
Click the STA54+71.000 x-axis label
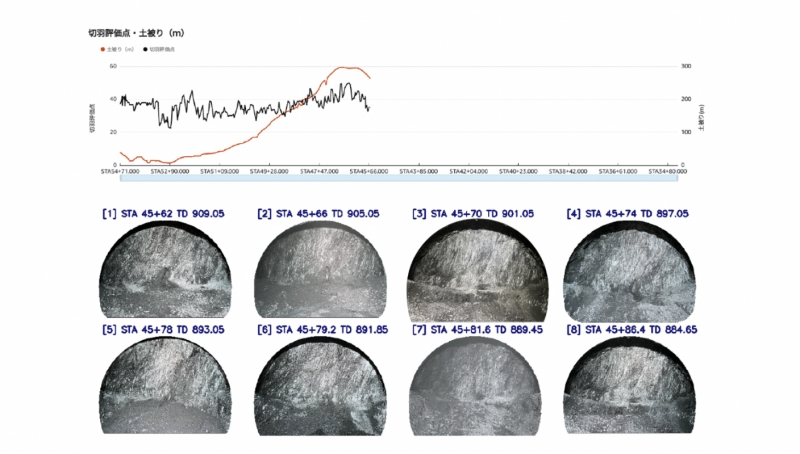tap(118, 171)
